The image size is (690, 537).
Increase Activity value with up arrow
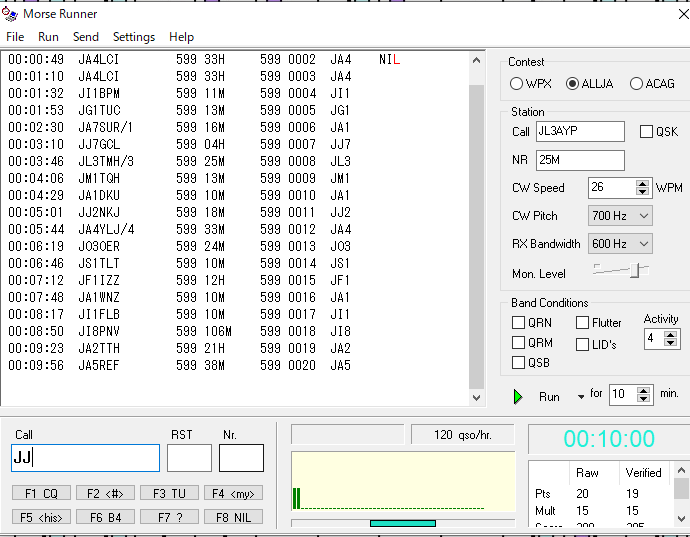click(x=670, y=335)
